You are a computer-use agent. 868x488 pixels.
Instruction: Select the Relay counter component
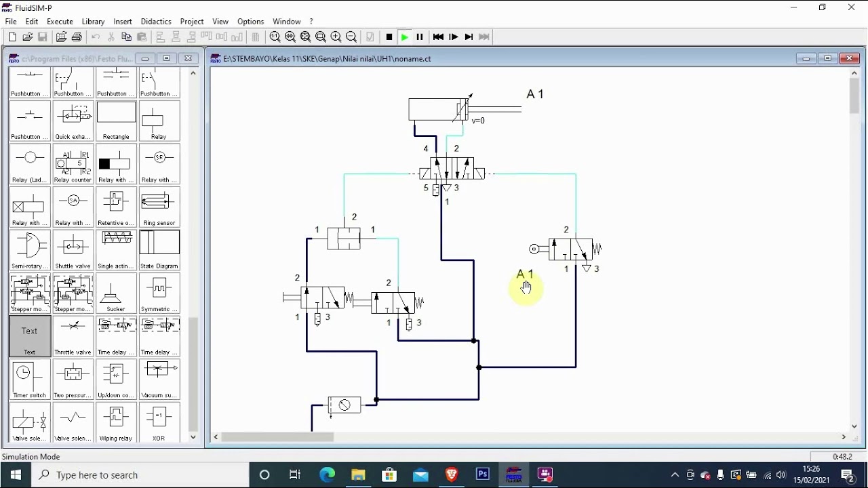pos(73,164)
